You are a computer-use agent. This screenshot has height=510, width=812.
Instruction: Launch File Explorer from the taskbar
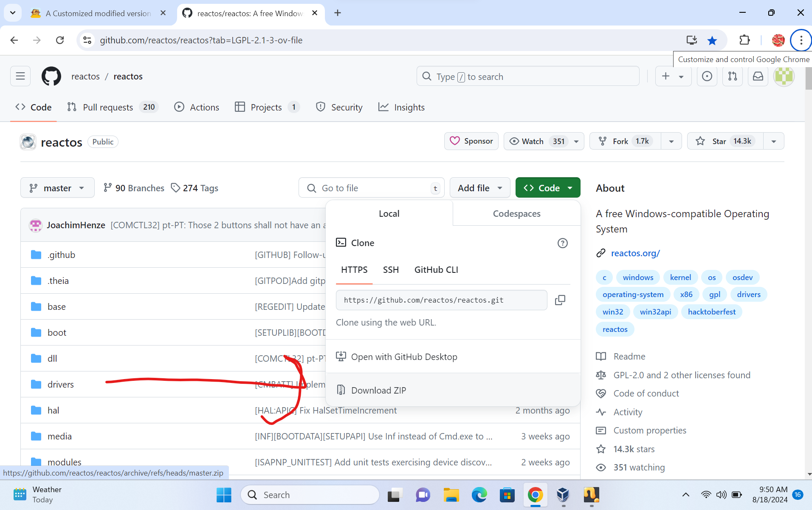pos(451,495)
